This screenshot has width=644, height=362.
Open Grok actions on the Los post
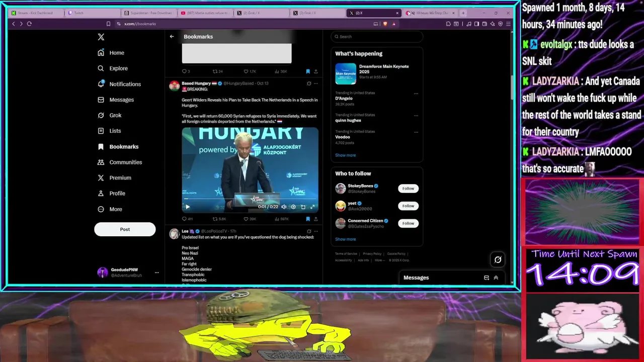pos(309,231)
